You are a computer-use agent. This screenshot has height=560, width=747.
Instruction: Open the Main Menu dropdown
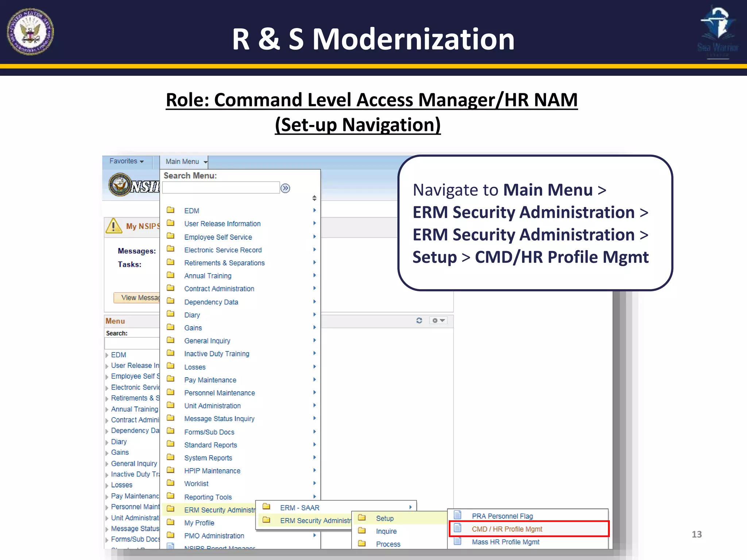(185, 162)
